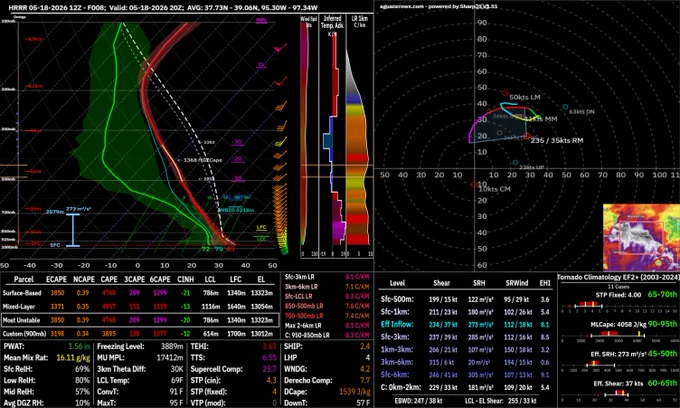
Task: Click the SRWind column header
Action: point(517,283)
